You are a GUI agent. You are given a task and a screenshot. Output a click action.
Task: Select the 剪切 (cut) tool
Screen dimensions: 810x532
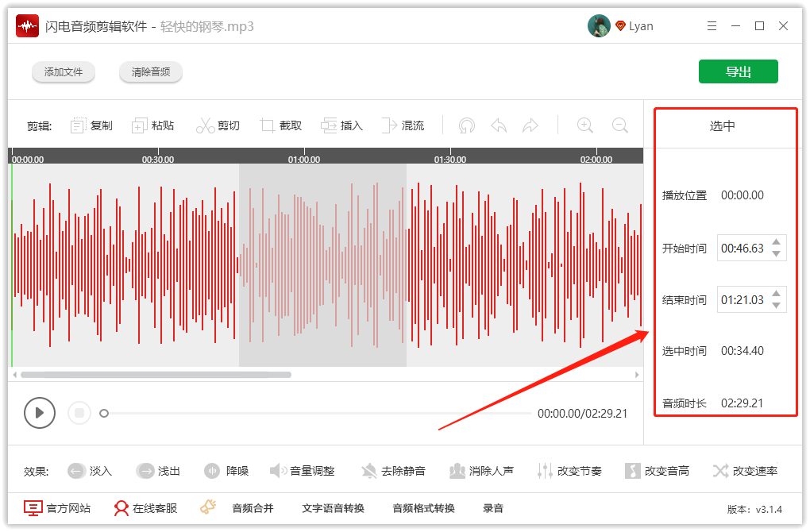click(218, 125)
